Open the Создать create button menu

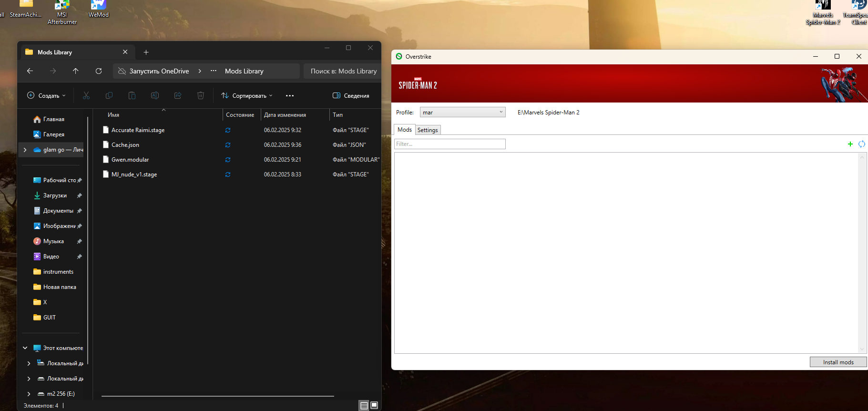coord(46,96)
